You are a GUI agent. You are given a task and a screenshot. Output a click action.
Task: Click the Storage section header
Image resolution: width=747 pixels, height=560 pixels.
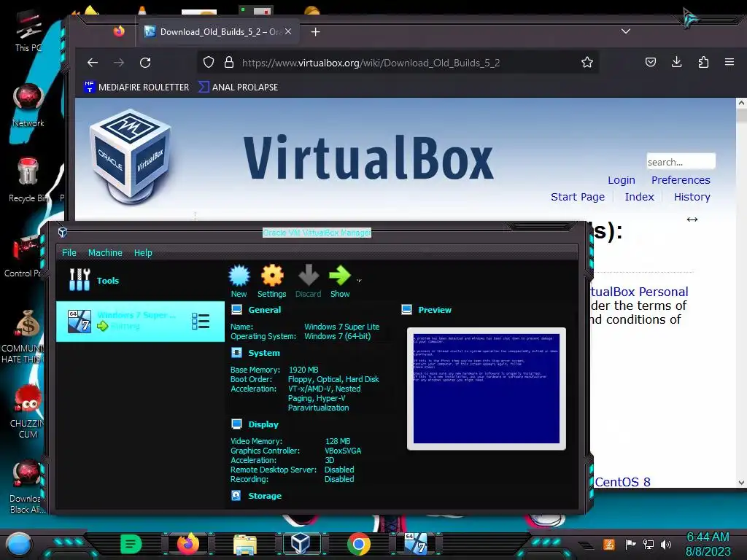tap(265, 496)
